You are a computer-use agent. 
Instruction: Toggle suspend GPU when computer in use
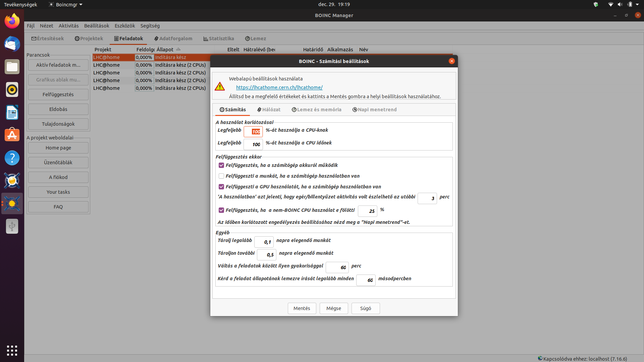(221, 187)
